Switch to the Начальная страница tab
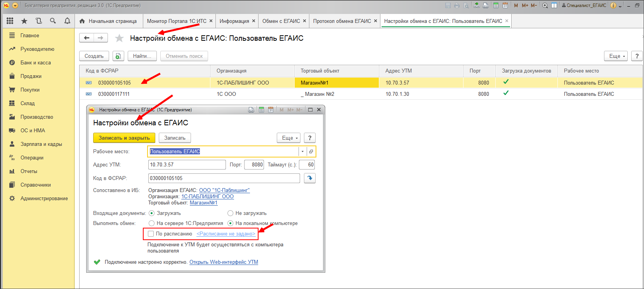644x289 pixels. [x=108, y=21]
